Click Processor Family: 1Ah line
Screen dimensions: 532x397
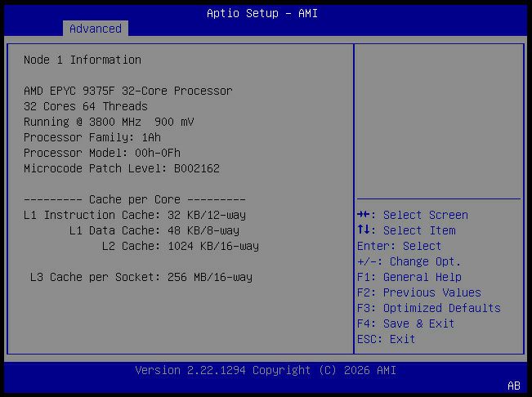coord(92,137)
